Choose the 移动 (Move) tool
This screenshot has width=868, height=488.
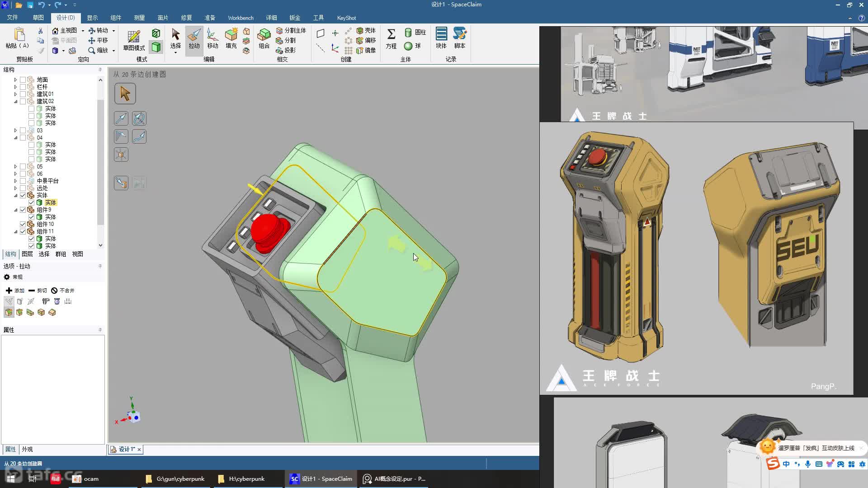click(212, 39)
